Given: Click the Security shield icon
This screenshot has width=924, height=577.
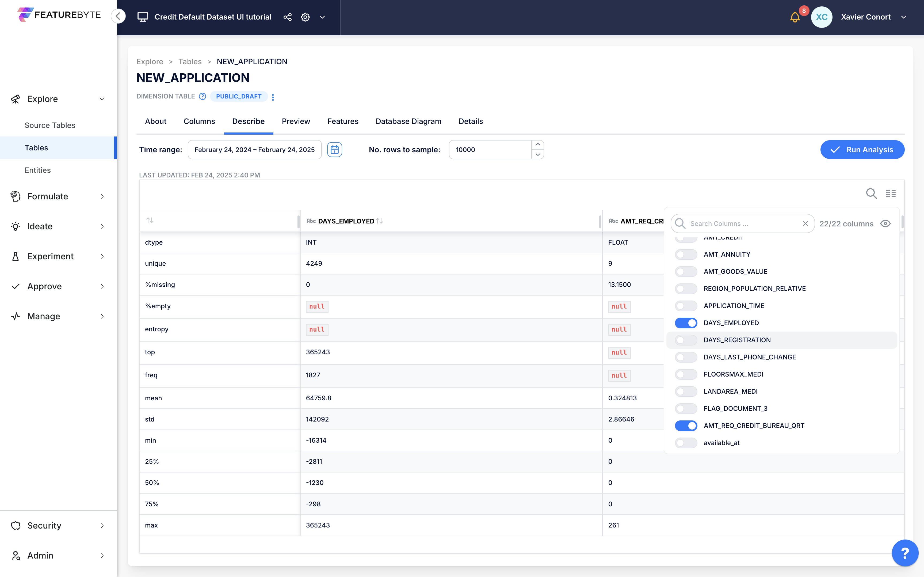Looking at the screenshot, I should pos(15,526).
